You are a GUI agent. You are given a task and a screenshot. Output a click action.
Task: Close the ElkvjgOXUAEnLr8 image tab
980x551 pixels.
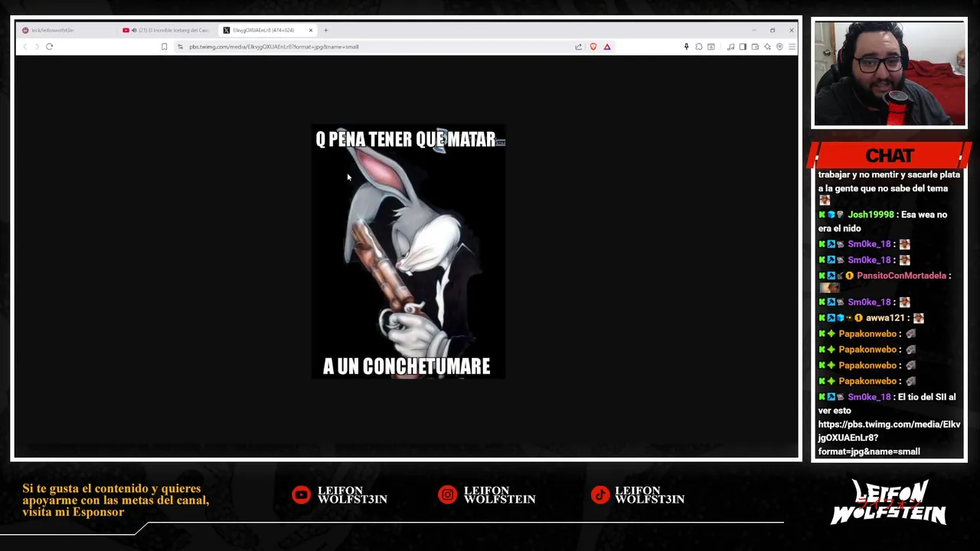311,31
